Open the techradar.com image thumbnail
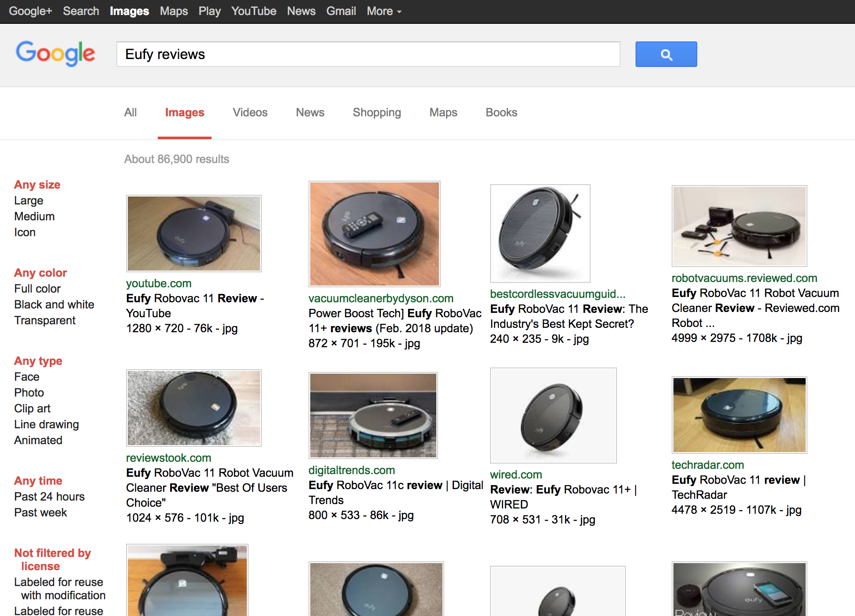The width and height of the screenshot is (855, 616). pos(740,415)
